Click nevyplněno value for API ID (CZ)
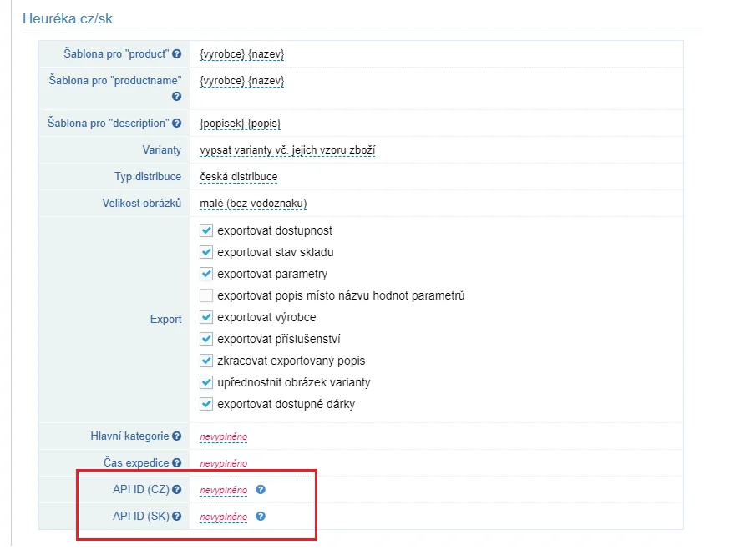The width and height of the screenshot is (735, 560). pyautogui.click(x=224, y=490)
